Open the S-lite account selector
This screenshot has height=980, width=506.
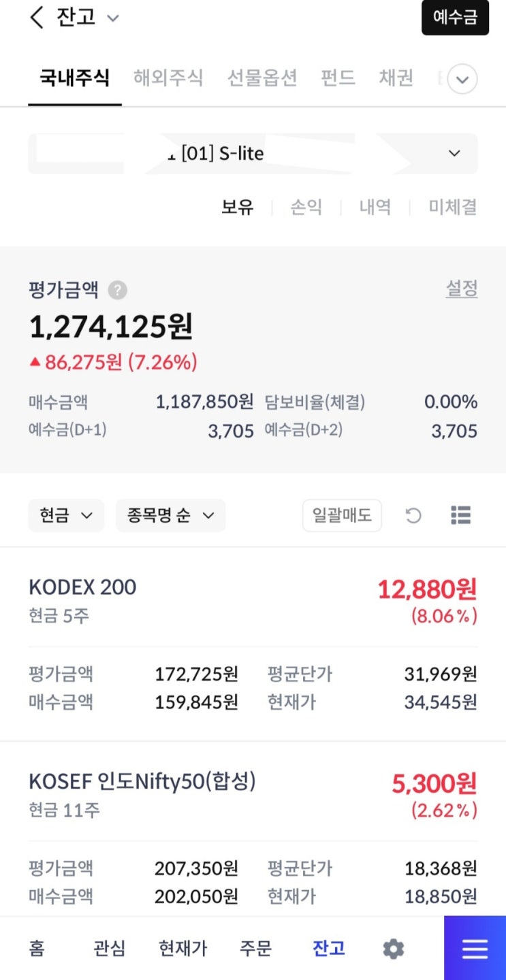pos(253,154)
